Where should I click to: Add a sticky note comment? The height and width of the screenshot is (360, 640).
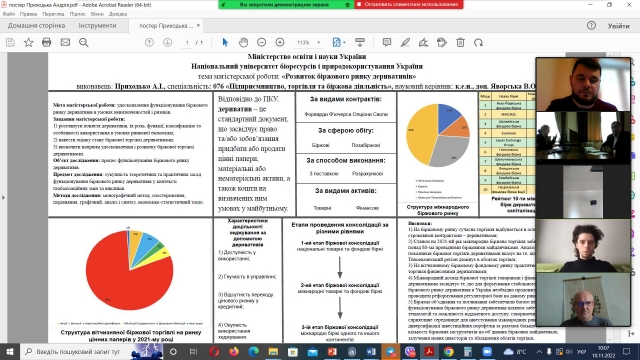[x=387, y=42]
